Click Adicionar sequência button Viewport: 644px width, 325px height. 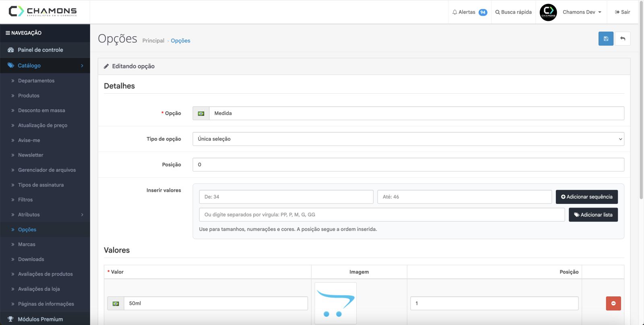coord(587,197)
